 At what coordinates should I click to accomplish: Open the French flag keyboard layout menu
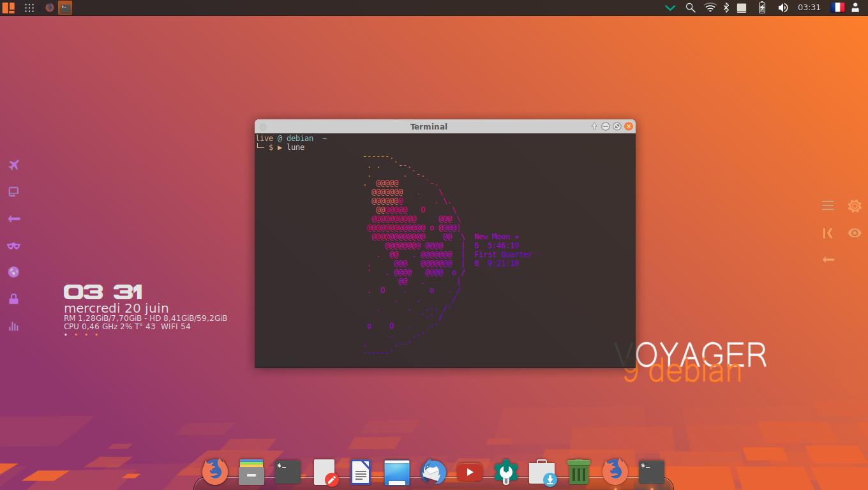(x=837, y=8)
